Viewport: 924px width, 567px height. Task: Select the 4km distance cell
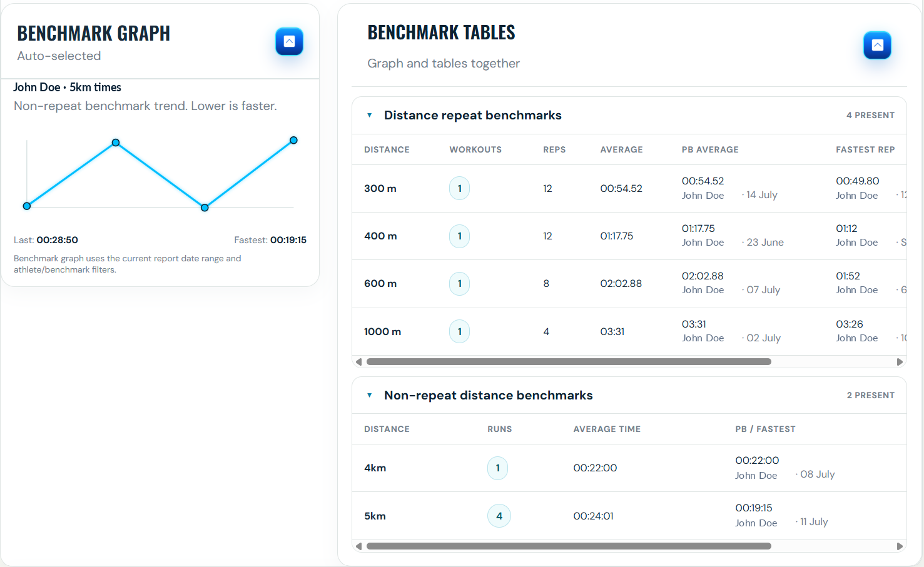pyautogui.click(x=375, y=468)
